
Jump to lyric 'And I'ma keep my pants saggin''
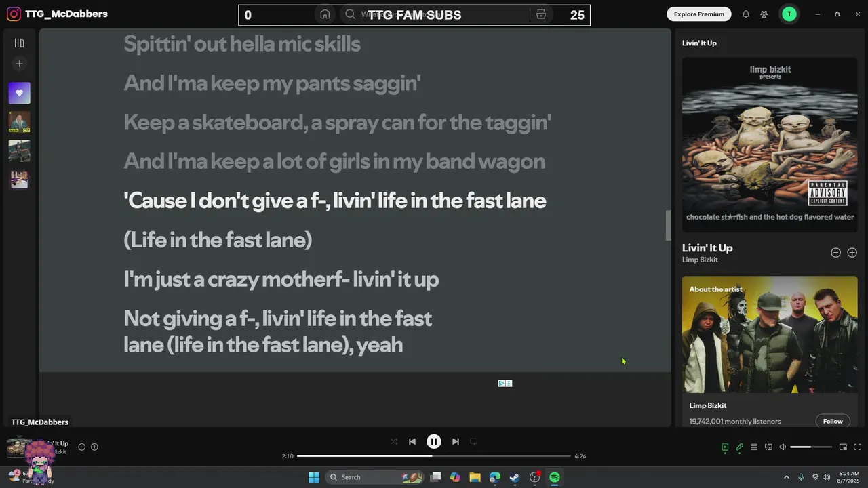click(272, 83)
